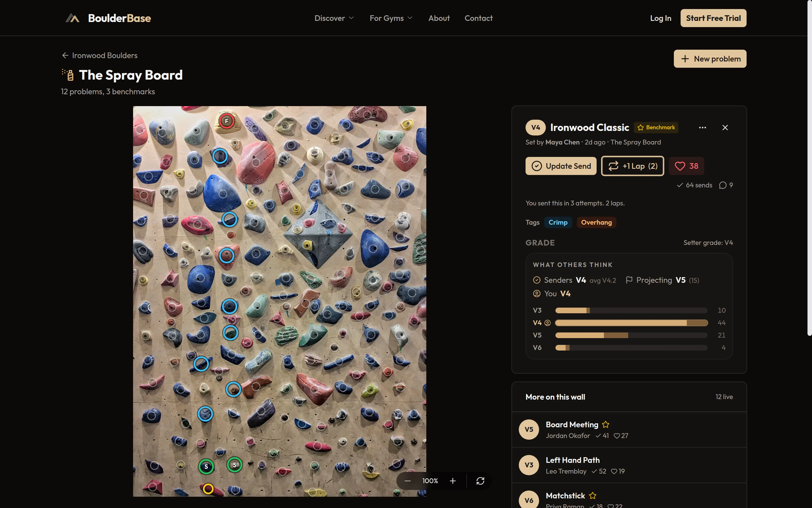Select the Crimp tag

(558, 222)
